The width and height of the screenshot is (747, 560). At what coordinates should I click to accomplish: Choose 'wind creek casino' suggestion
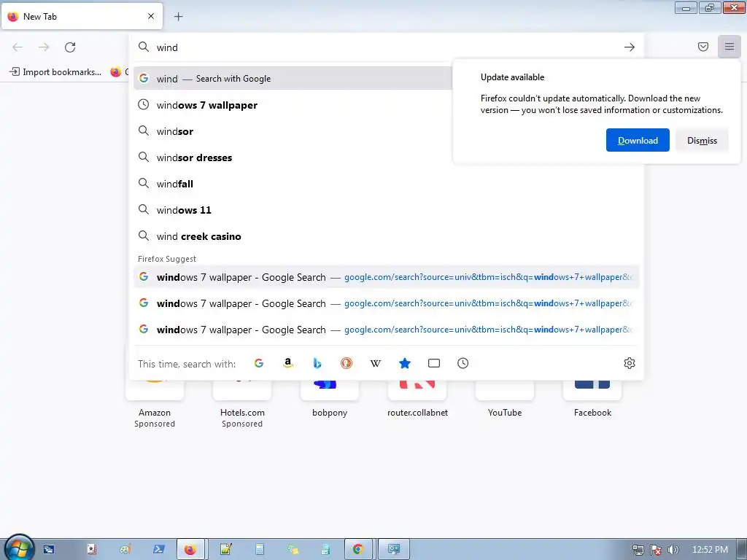tap(387, 236)
